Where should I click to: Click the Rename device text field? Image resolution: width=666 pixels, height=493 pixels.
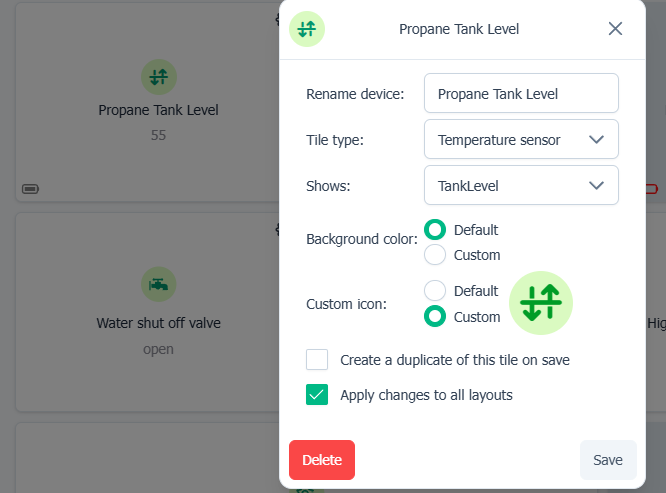[x=521, y=94]
